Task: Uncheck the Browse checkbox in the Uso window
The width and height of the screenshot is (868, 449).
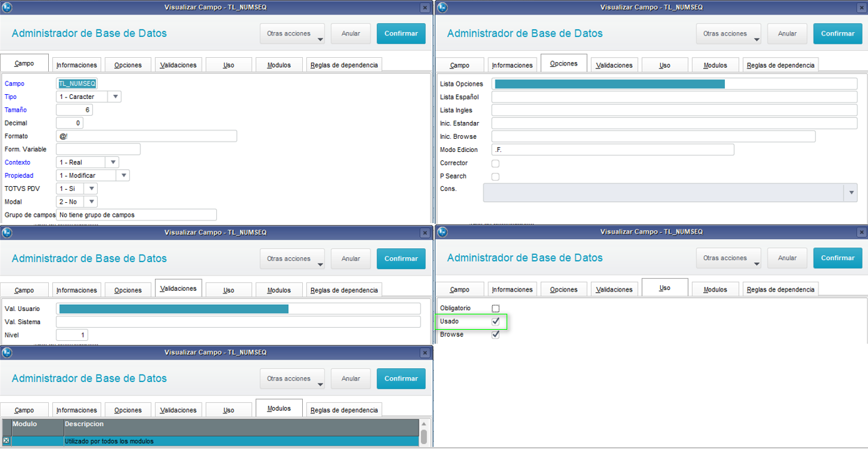Action: (x=495, y=335)
